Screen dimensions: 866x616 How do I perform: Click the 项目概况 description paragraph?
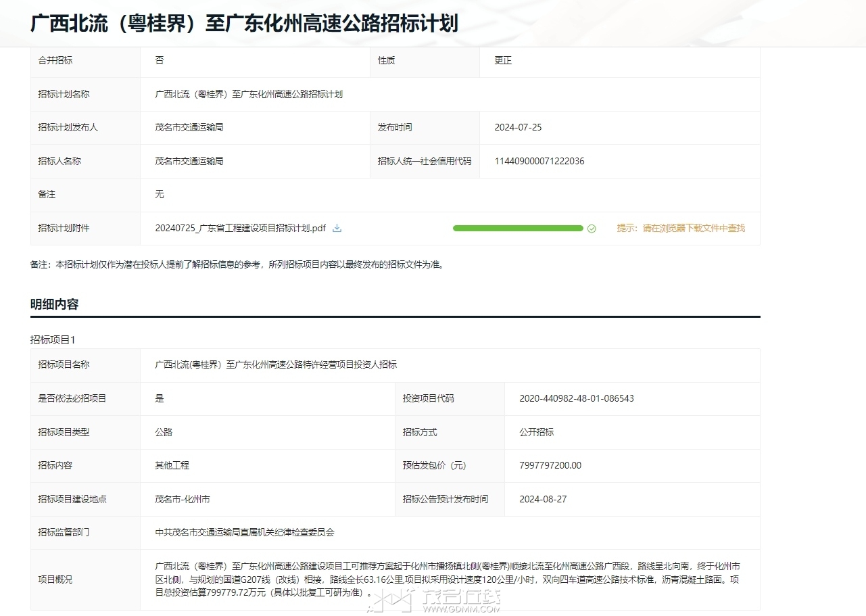click(x=448, y=579)
